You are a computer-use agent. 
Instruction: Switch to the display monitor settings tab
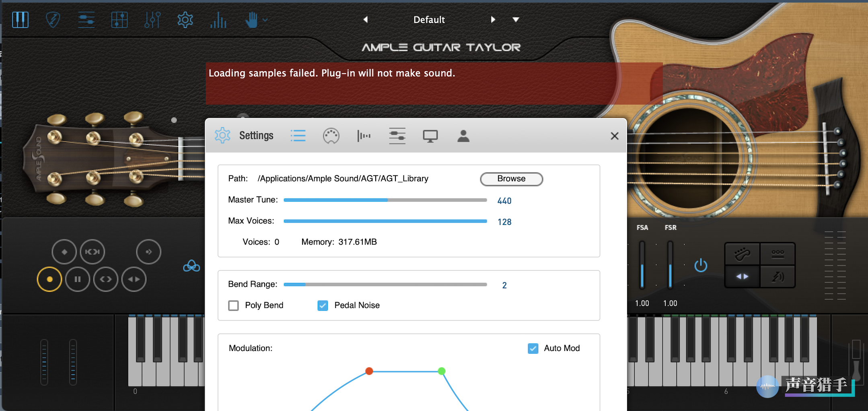pyautogui.click(x=430, y=136)
